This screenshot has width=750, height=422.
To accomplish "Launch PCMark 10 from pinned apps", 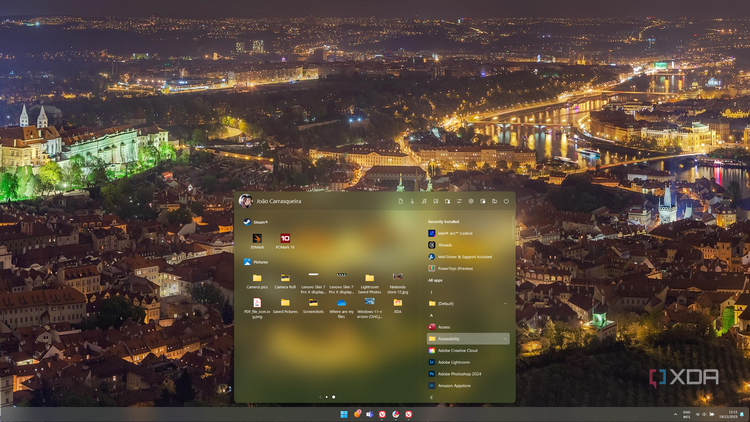I will 285,241.
